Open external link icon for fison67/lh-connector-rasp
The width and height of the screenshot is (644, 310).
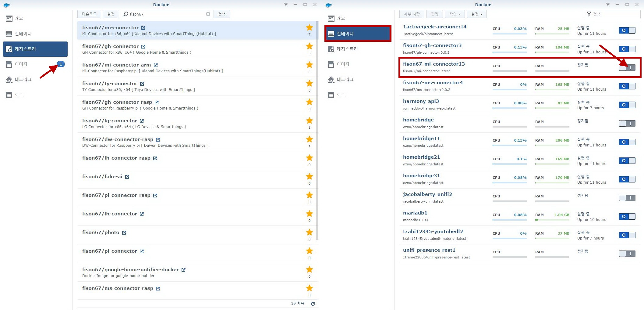(x=155, y=158)
